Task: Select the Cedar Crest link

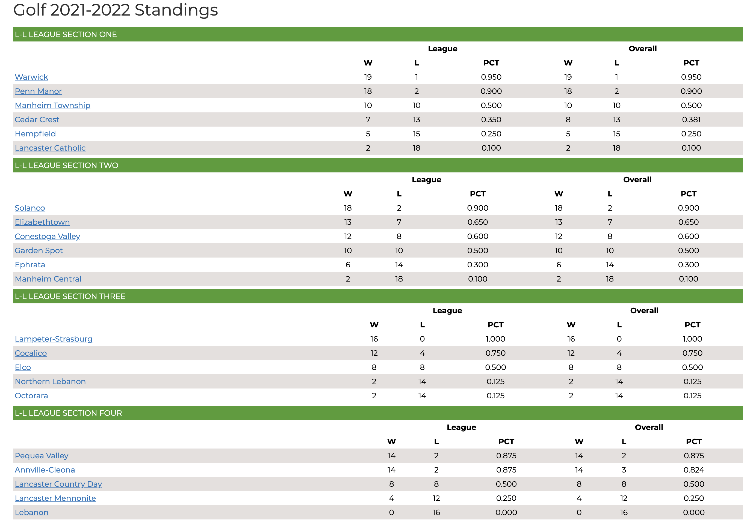Action: tap(37, 119)
